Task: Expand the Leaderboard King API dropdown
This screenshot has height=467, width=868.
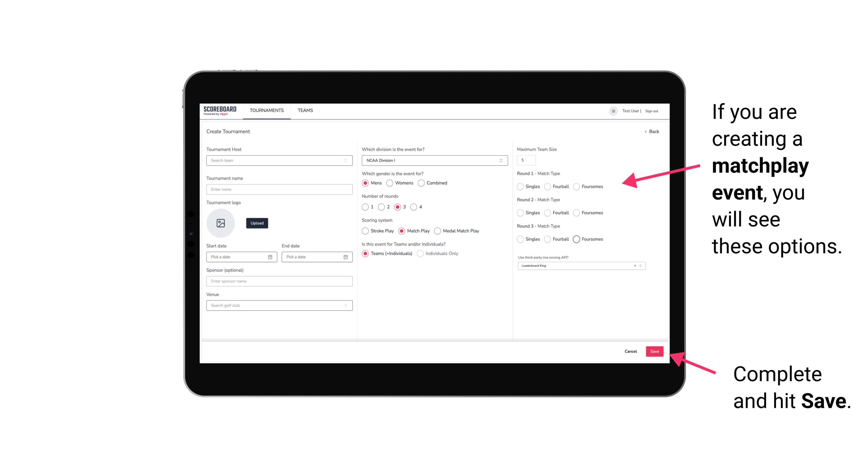Action: click(640, 266)
